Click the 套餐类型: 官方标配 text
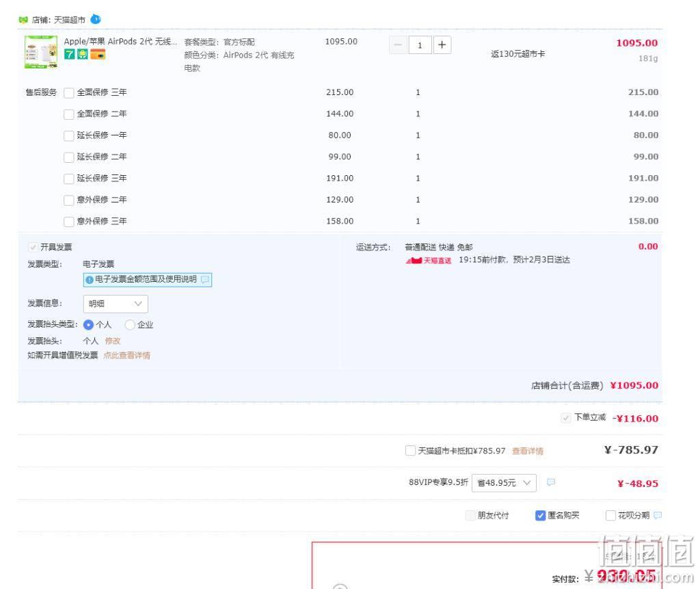The image size is (700, 589). [219, 42]
